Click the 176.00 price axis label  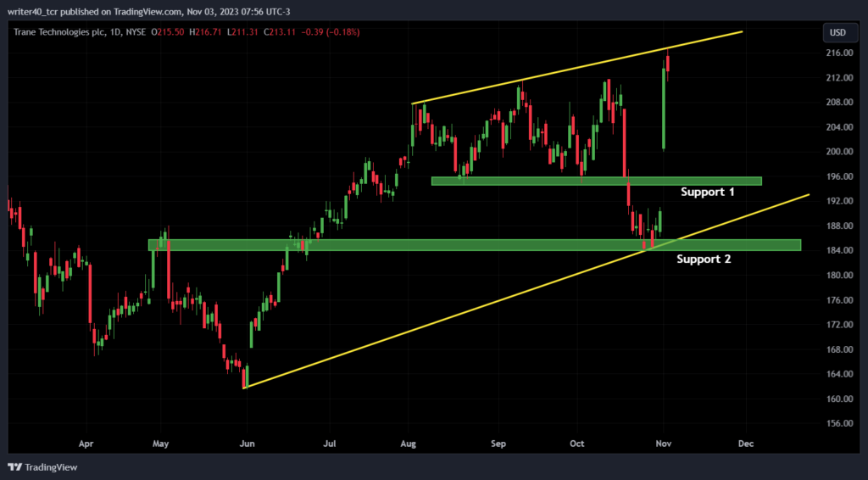(x=840, y=299)
